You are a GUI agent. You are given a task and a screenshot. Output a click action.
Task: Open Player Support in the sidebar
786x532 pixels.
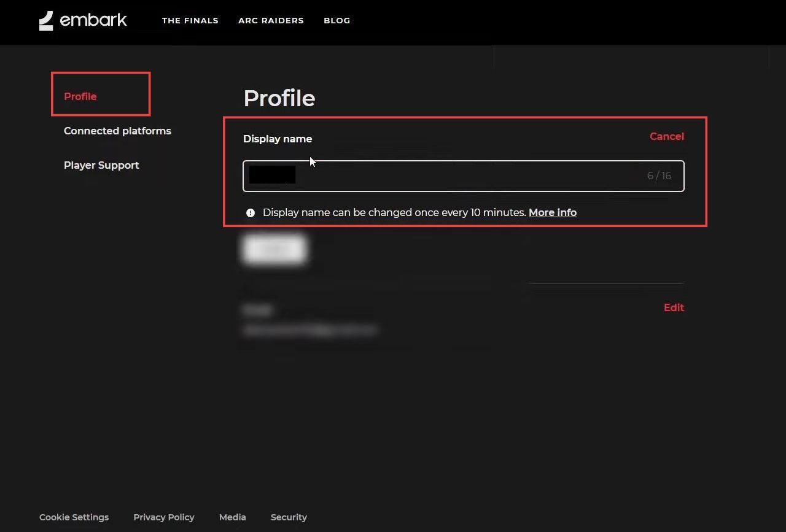coord(101,165)
